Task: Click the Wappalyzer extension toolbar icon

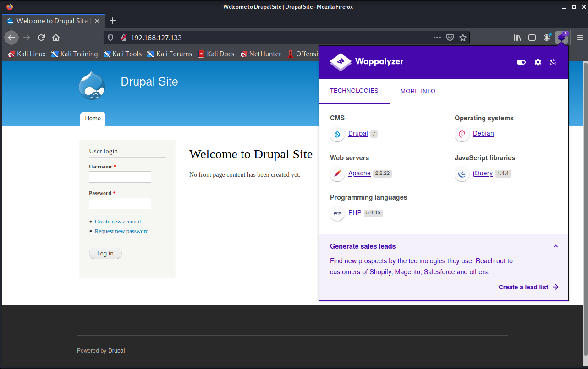Action: click(561, 38)
